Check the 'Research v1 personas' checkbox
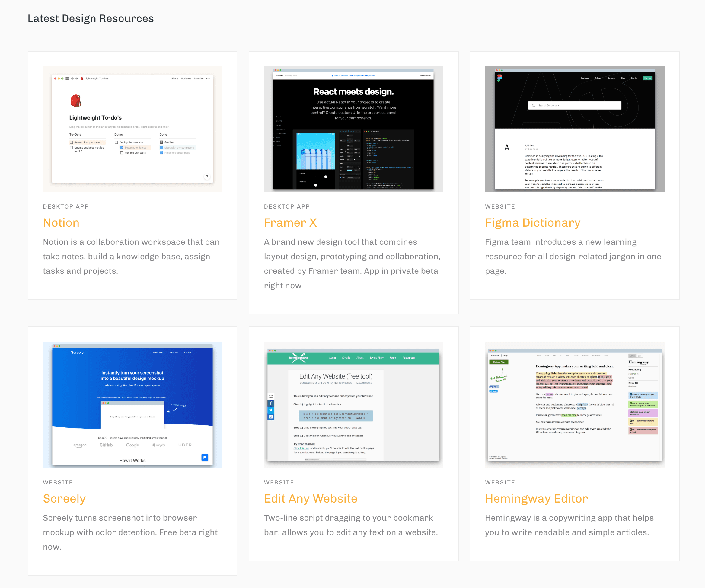Screen dimensions: 705x588 71,142
